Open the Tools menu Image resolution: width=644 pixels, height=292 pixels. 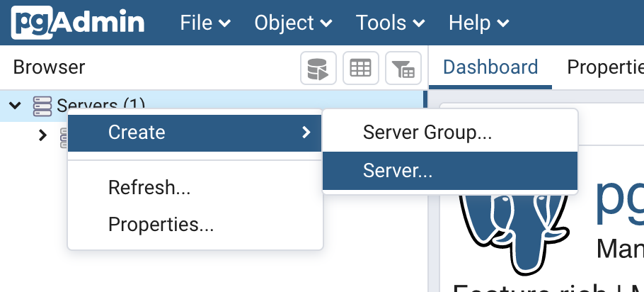tap(391, 23)
